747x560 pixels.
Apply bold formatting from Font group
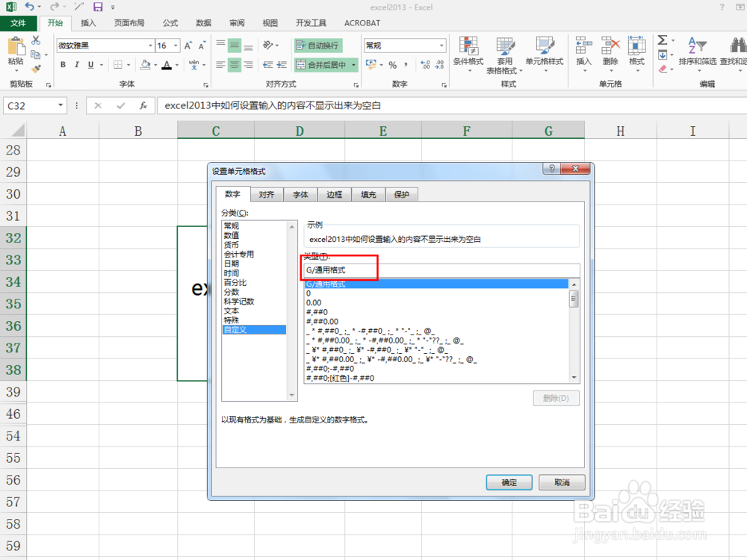pos(63,63)
